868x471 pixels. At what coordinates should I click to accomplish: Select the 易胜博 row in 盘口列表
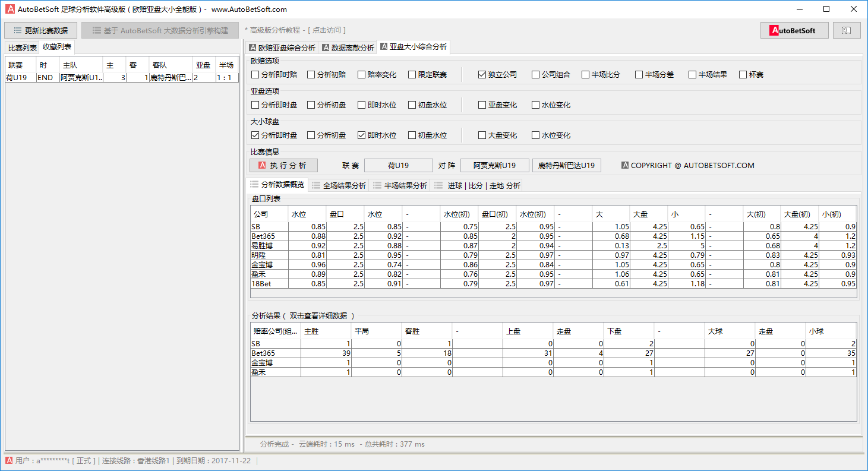(x=554, y=246)
